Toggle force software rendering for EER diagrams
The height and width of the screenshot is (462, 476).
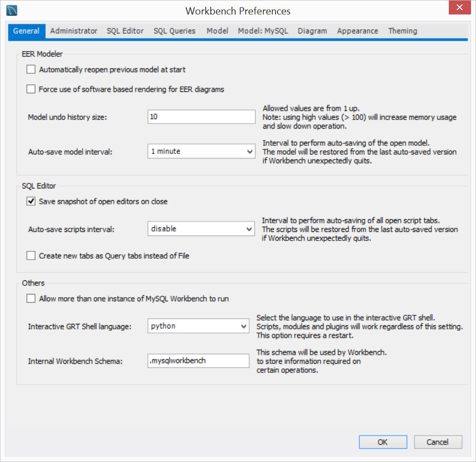tap(31, 89)
